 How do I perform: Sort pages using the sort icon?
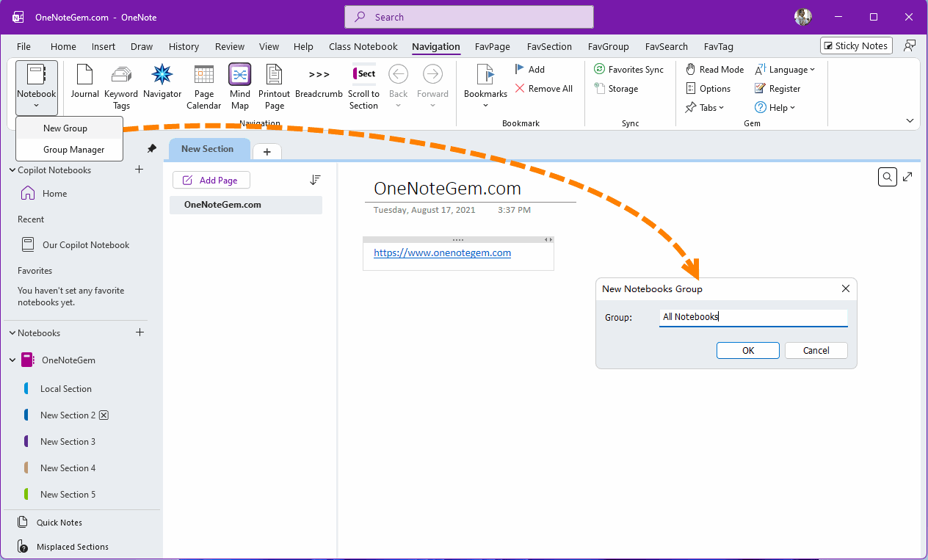(315, 180)
